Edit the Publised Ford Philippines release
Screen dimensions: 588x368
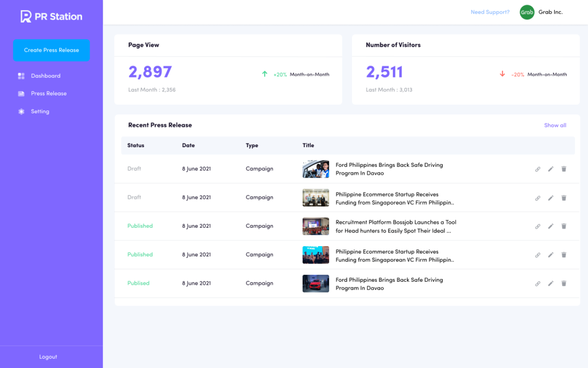tap(551, 283)
